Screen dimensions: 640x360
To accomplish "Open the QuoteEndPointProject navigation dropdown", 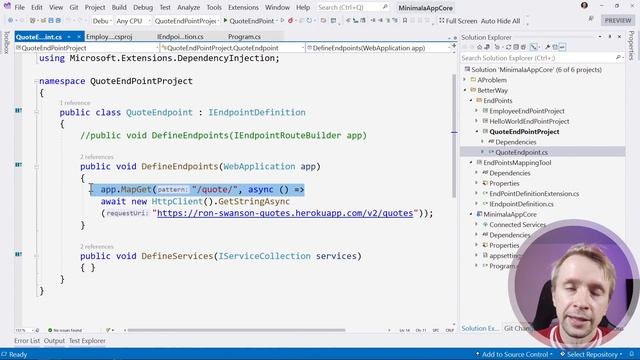I will [x=87, y=48].
